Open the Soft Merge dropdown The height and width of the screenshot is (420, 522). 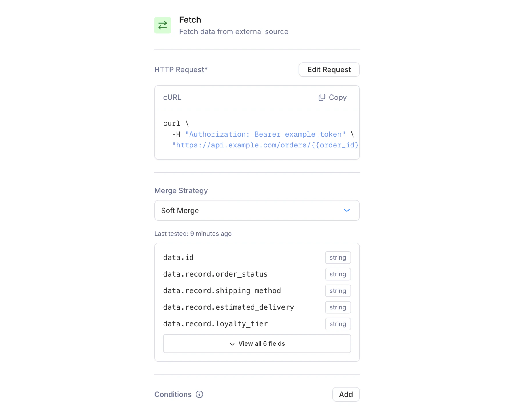click(x=256, y=211)
